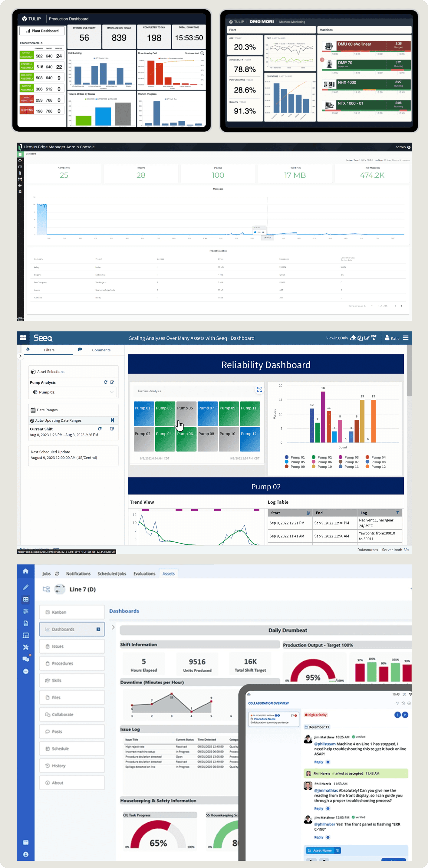Click the Schedule menu button
Image resolution: width=428 pixels, height=868 pixels.
point(72,748)
